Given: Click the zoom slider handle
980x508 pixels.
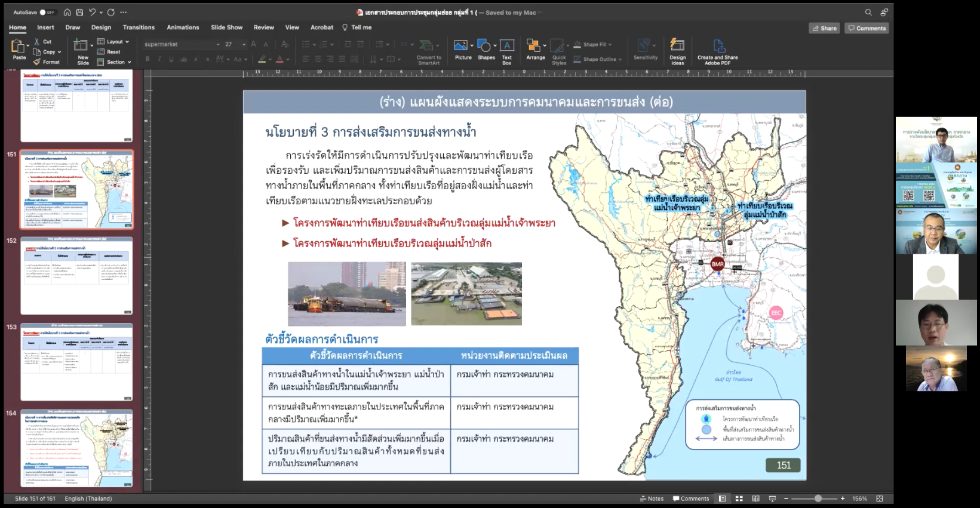Looking at the screenshot, I should (x=818, y=498).
